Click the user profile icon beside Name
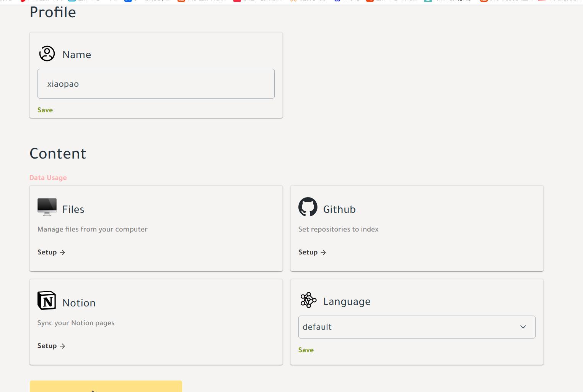This screenshot has height=392, width=583. 47,53
